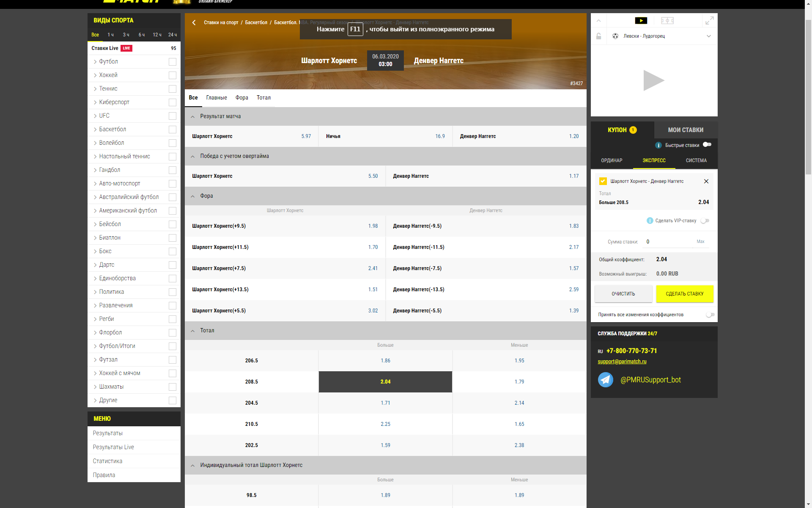This screenshot has height=508, width=812.
Task: Open @PMRUSupport_bot Telegram link
Action: coord(650,380)
